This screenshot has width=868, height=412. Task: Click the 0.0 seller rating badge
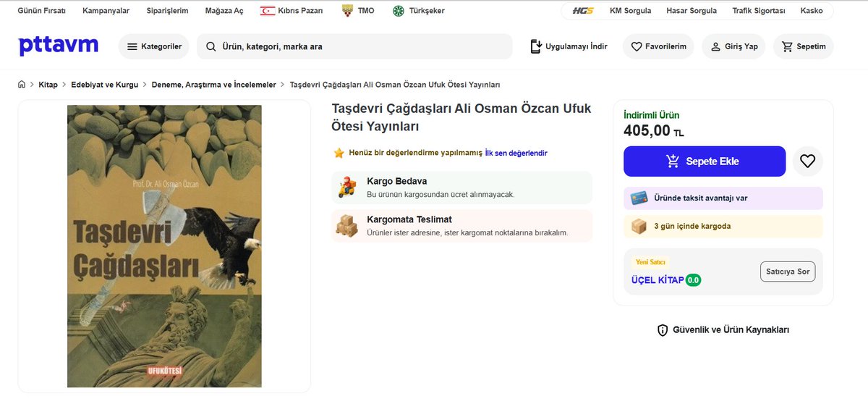[x=693, y=280]
